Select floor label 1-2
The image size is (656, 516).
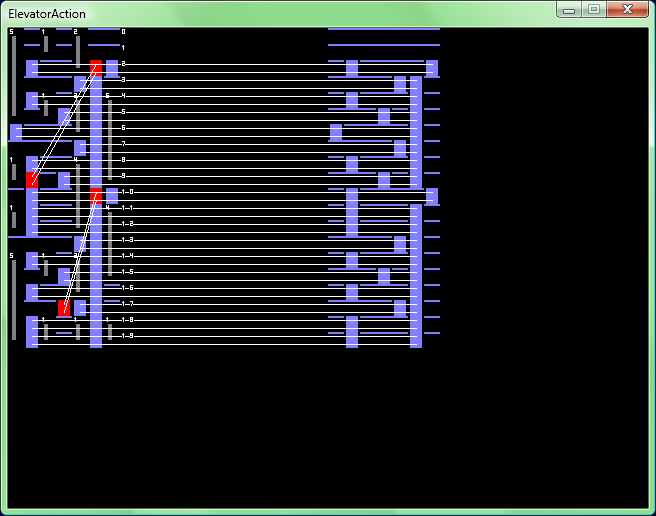(x=127, y=224)
